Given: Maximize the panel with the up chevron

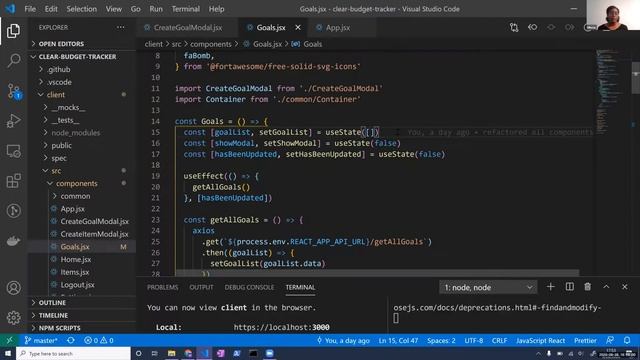Looking at the screenshot, I should point(606,287).
